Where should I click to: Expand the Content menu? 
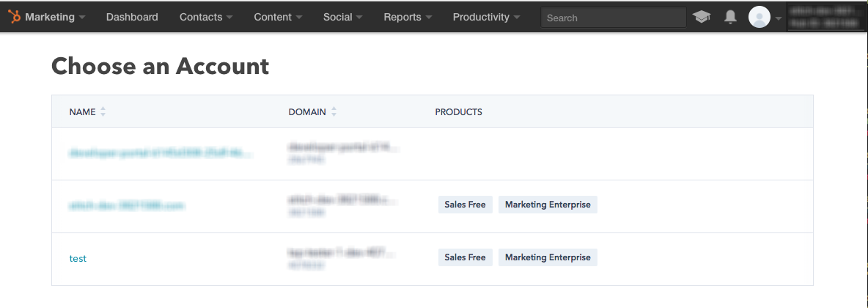coord(280,17)
